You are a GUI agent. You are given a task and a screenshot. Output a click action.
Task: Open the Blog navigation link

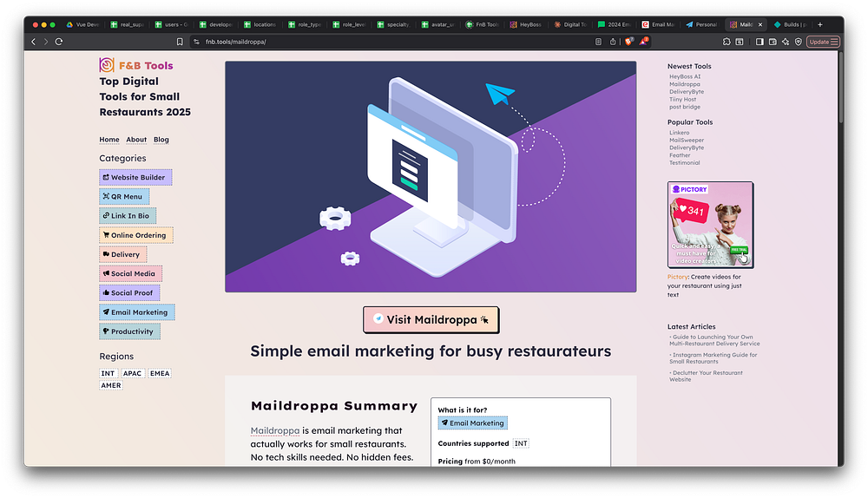(x=161, y=140)
